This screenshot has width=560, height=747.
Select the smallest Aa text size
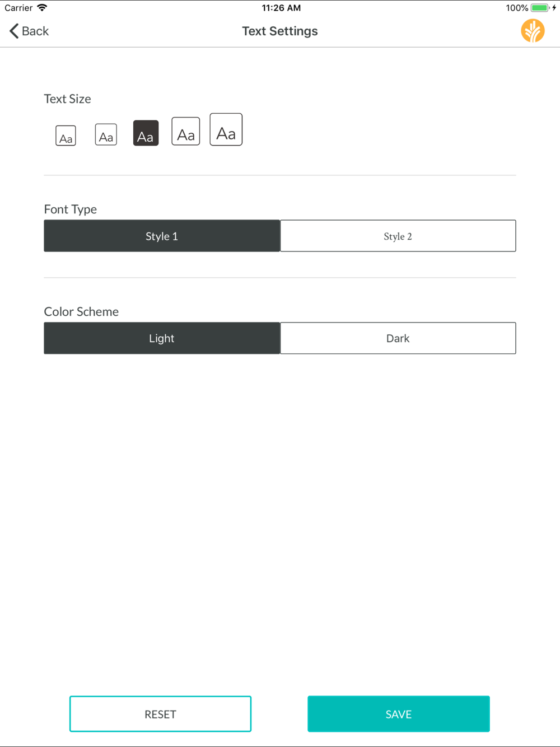(66, 136)
